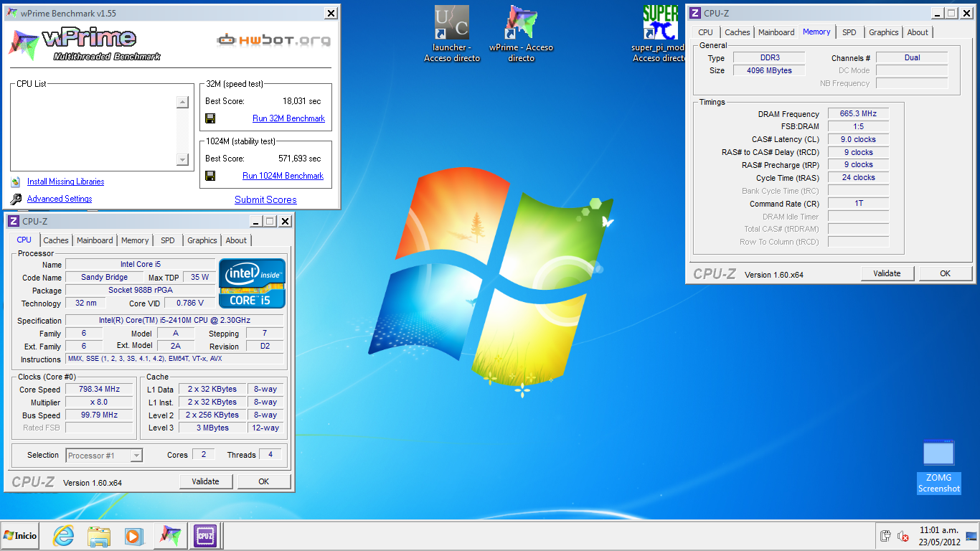Image resolution: width=980 pixels, height=551 pixels.
Task: Open Internet Explorer from the taskbar
Action: pyautogui.click(x=64, y=536)
